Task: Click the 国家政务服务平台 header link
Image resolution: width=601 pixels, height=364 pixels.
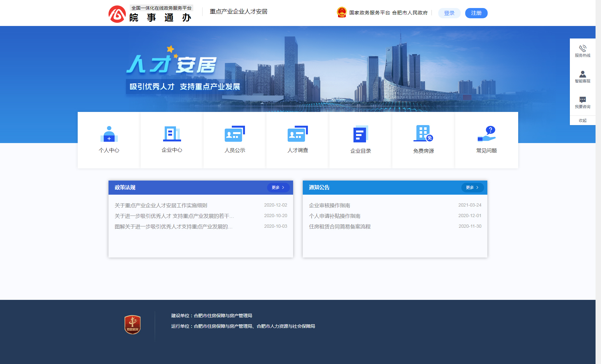Action: coord(370,13)
